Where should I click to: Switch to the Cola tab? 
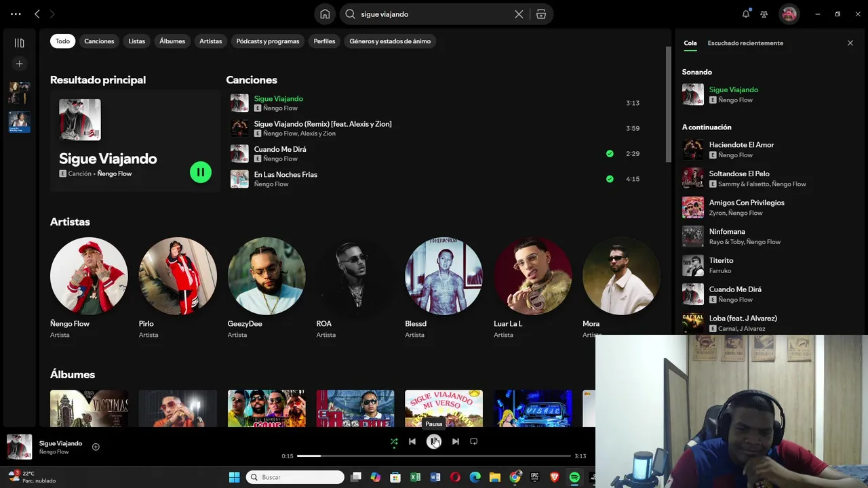(x=690, y=43)
